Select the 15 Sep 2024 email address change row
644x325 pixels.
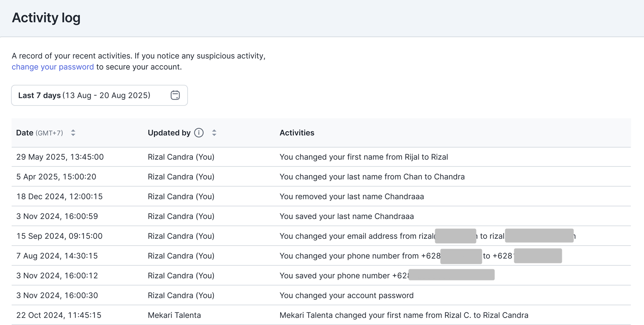[x=357, y=236]
